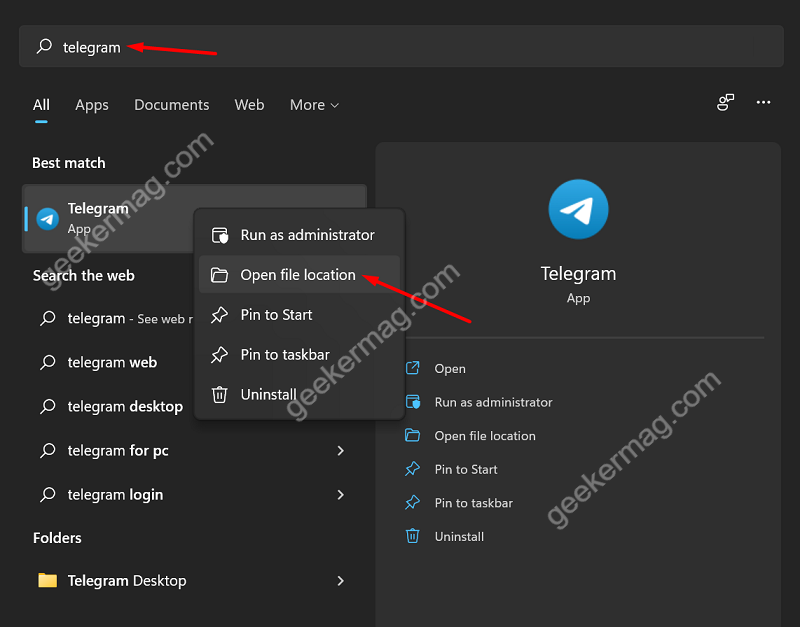The image size is (800, 627).
Task: Click Run as administrator in details pane
Action: pyautogui.click(x=493, y=402)
